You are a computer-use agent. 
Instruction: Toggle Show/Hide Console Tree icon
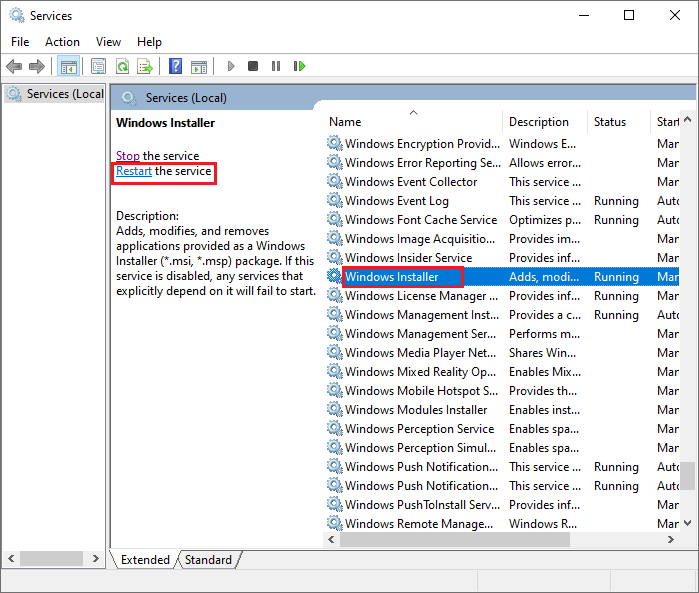(x=69, y=67)
